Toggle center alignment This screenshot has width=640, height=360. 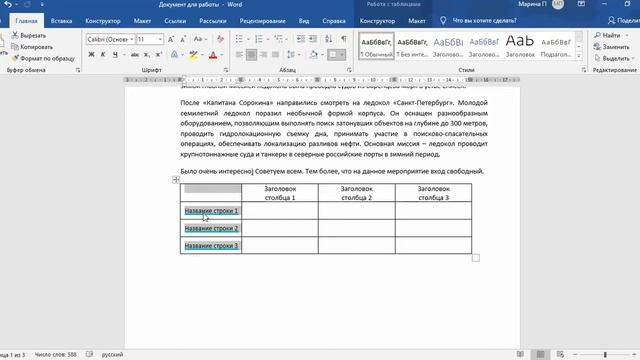[x=251, y=55]
